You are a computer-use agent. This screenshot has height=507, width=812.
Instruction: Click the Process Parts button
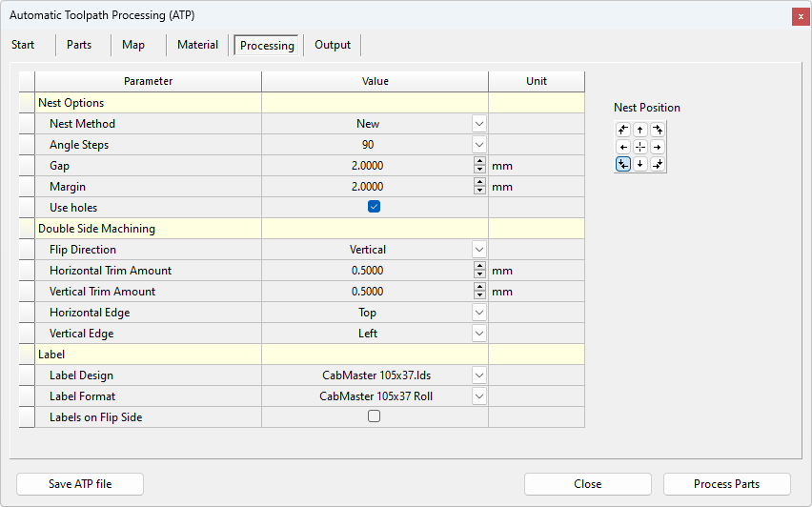[726, 484]
